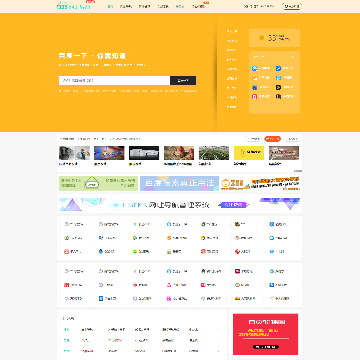Open the red diamond icon site in first site grid
Viewport: 360px width, 360px height.
(x=237, y=251)
